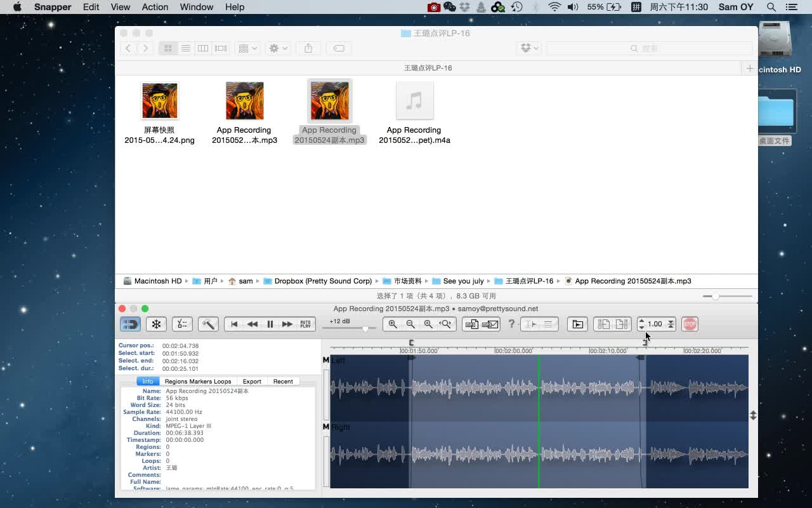Click the fast-forward button in Snapper
The width and height of the screenshot is (812, 508).
pyautogui.click(x=287, y=324)
